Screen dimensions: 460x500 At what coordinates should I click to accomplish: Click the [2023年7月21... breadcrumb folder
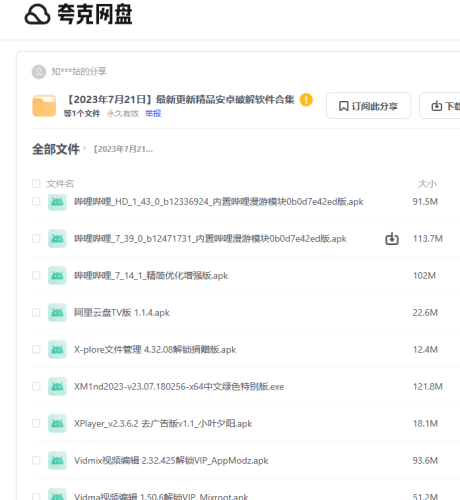(123, 149)
